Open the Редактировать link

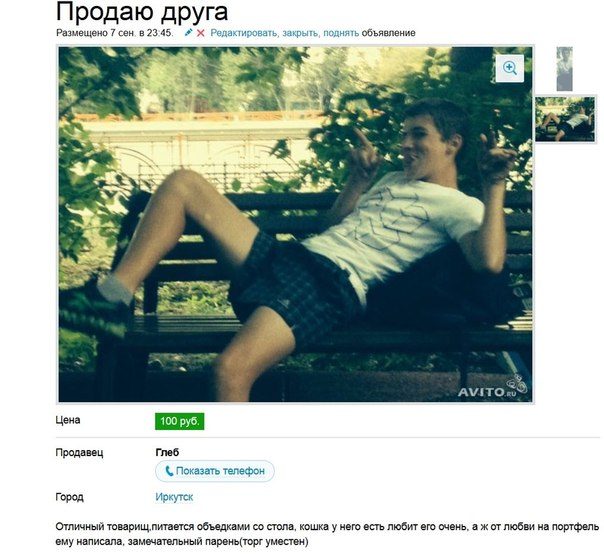pyautogui.click(x=243, y=33)
